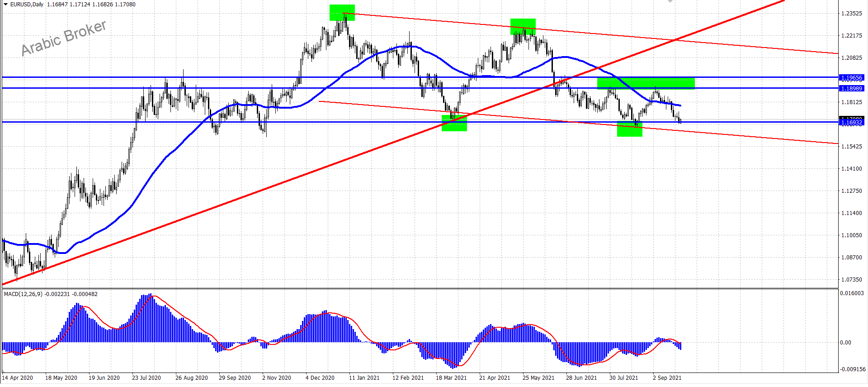This screenshot has width=868, height=387.
Task: Click the 1.23525 value on price scale
Action: 851,14
